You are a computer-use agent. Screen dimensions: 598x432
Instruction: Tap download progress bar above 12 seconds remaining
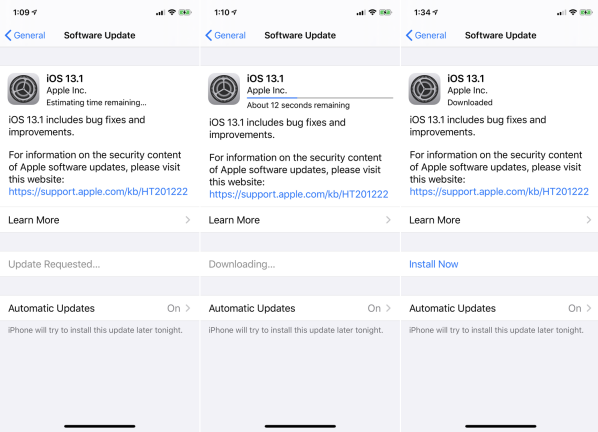[320, 98]
